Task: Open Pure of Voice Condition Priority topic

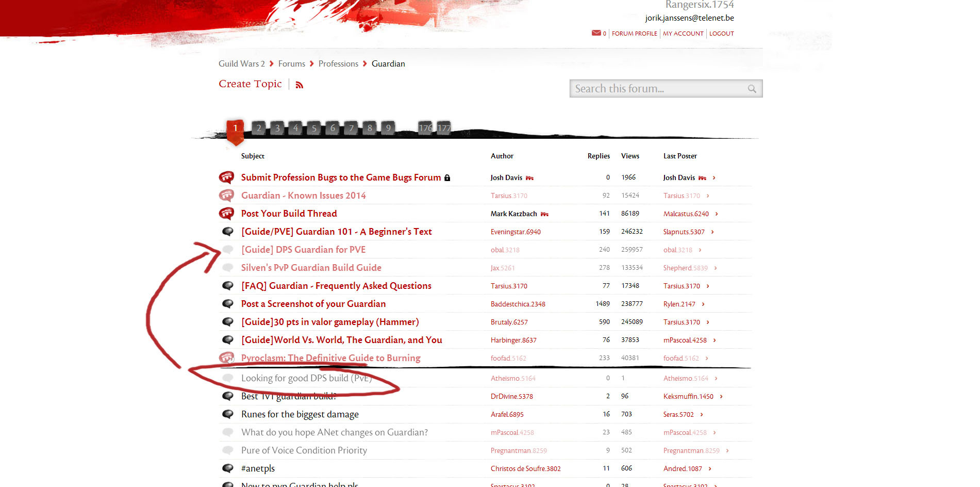Action: point(304,450)
